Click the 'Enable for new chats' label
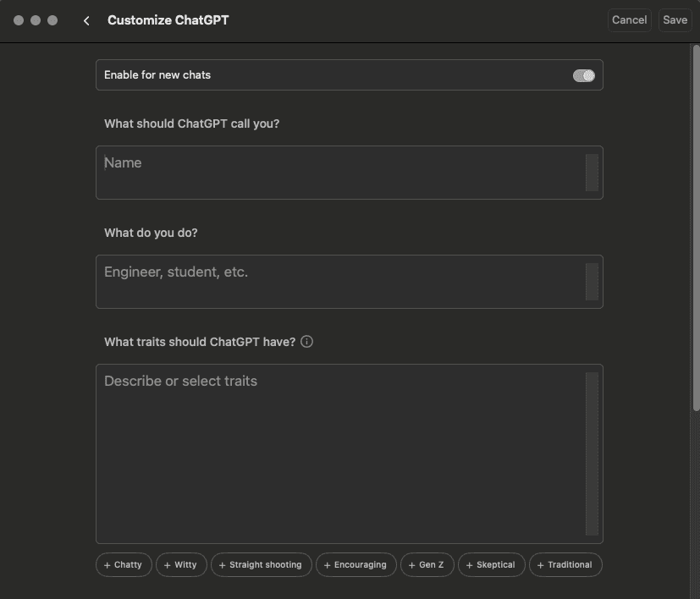Screen dimensions: 700x599 click(157, 75)
